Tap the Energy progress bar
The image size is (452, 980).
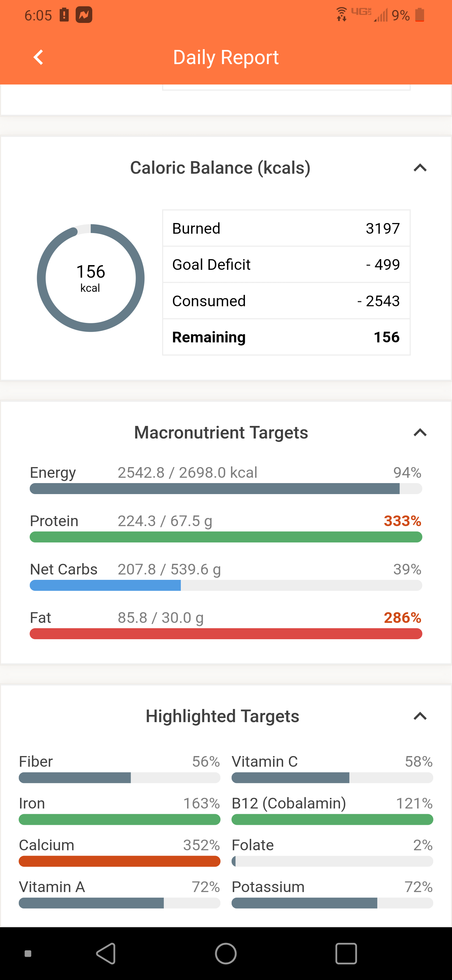click(x=226, y=488)
